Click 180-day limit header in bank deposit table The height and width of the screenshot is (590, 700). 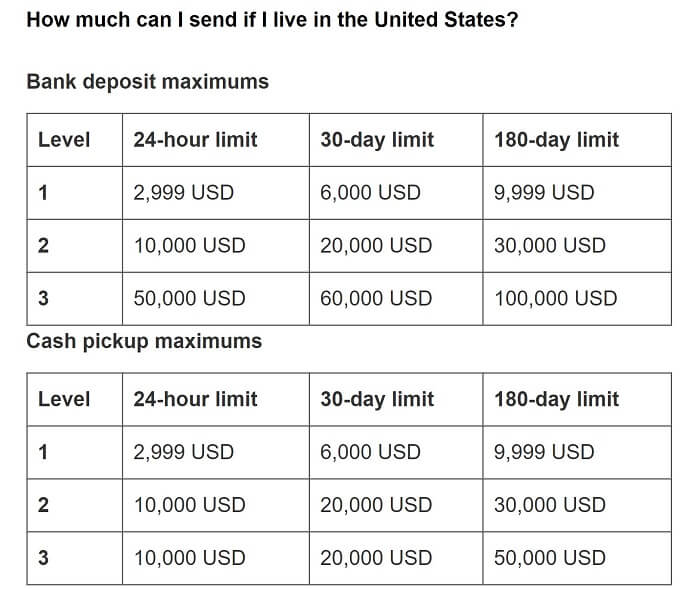(x=556, y=140)
